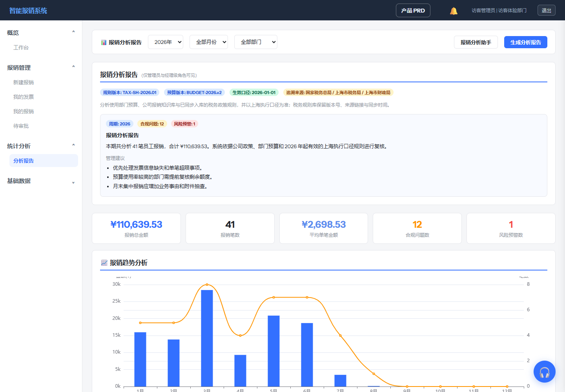Click the 1 风险预警数 card
Viewport: 565px width, 392px height.
(511, 228)
